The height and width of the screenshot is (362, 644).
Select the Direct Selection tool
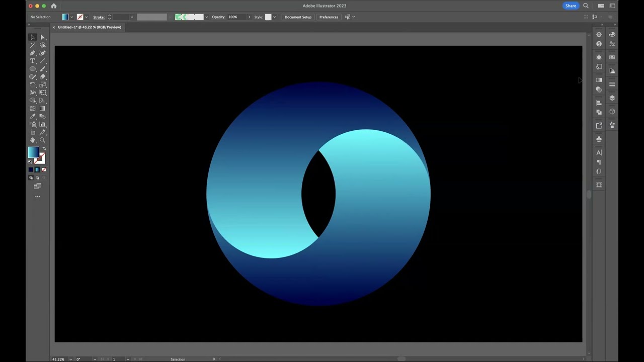(x=43, y=37)
